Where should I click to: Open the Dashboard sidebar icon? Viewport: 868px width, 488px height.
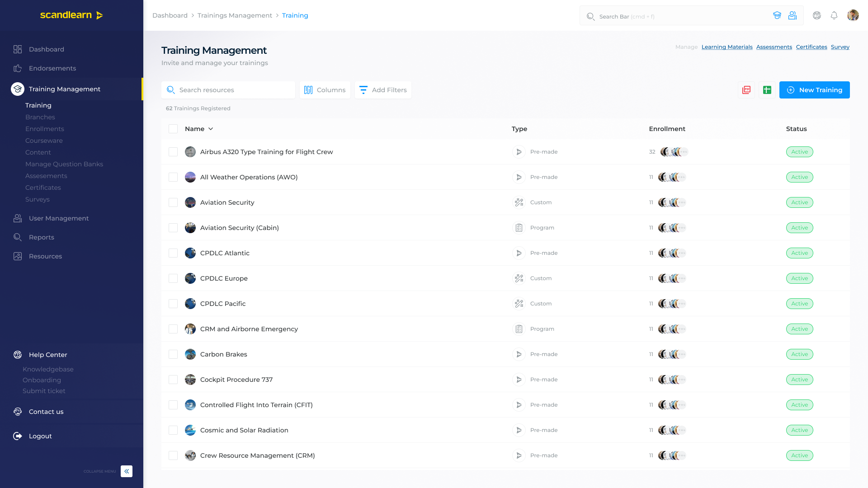(x=18, y=49)
